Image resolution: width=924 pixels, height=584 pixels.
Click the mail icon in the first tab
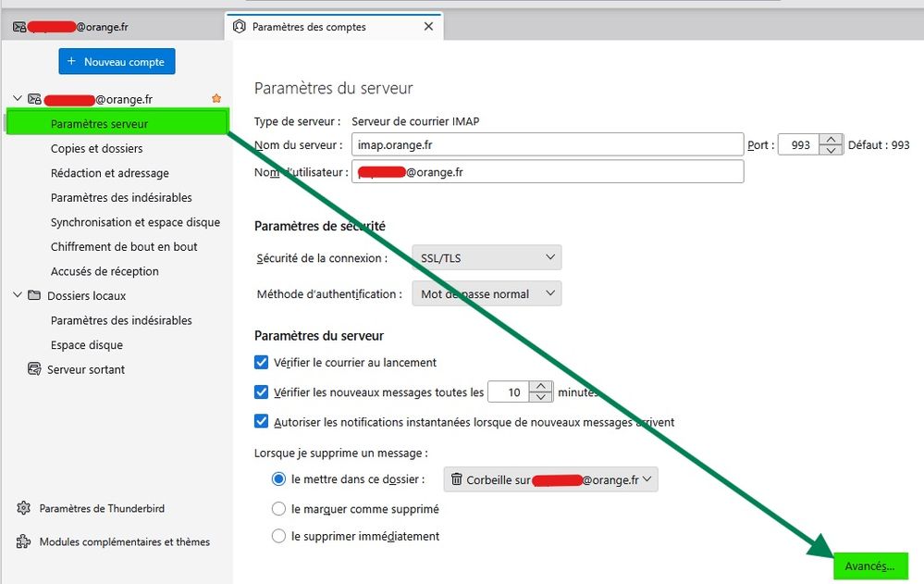(19, 27)
